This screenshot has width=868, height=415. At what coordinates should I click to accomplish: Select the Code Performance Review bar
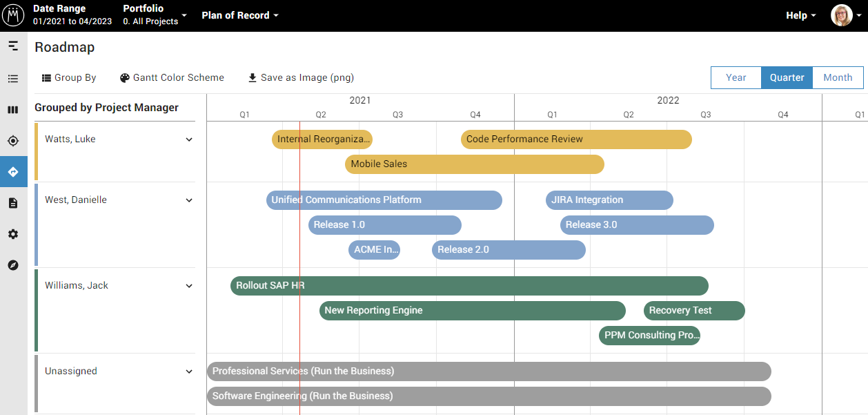(576, 139)
